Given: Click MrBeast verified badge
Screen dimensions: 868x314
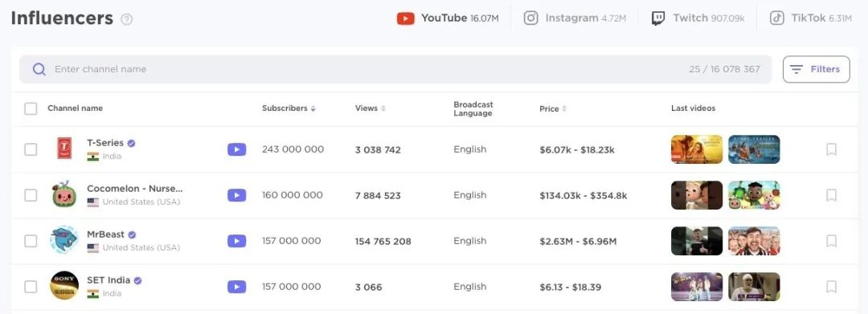Looking at the screenshot, I should (x=133, y=234).
